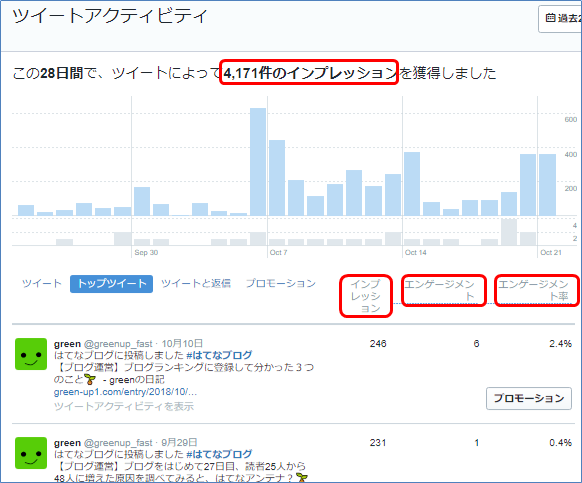Click the 6 engagements value of the 10月10日 tweet
This screenshot has width=582, height=483.
[x=476, y=343]
